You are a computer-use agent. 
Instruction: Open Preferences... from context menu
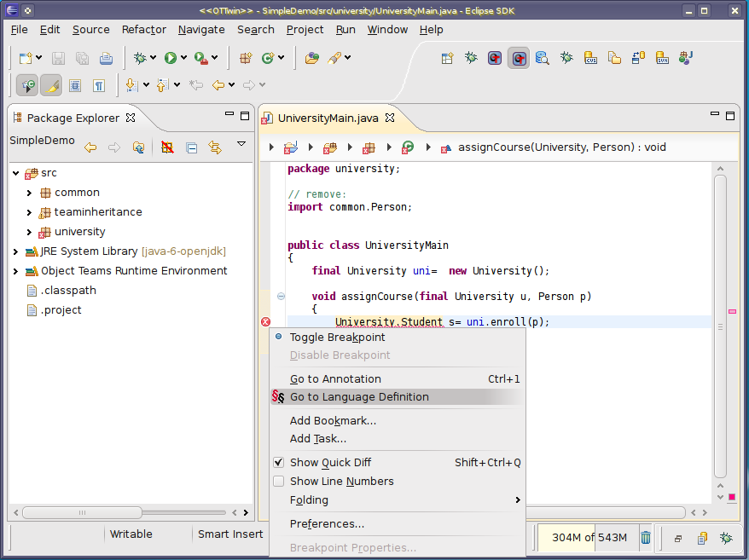[397, 523]
